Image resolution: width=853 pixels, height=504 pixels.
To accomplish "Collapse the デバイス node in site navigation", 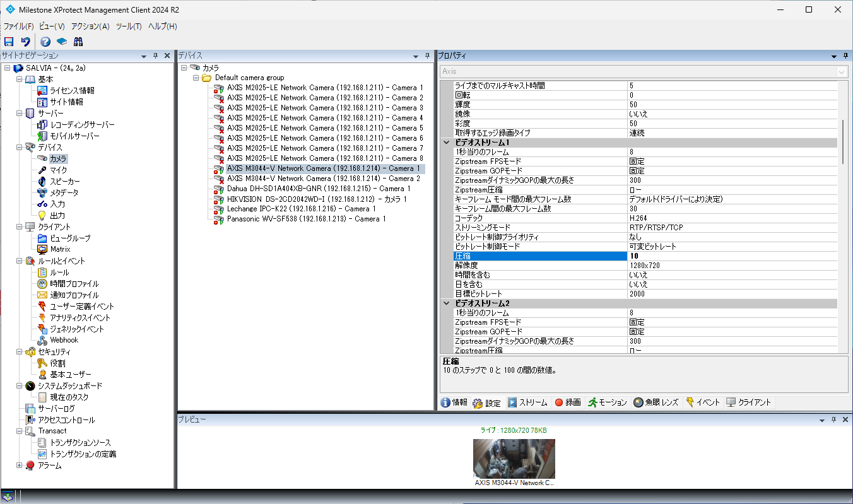I will tap(19, 148).
